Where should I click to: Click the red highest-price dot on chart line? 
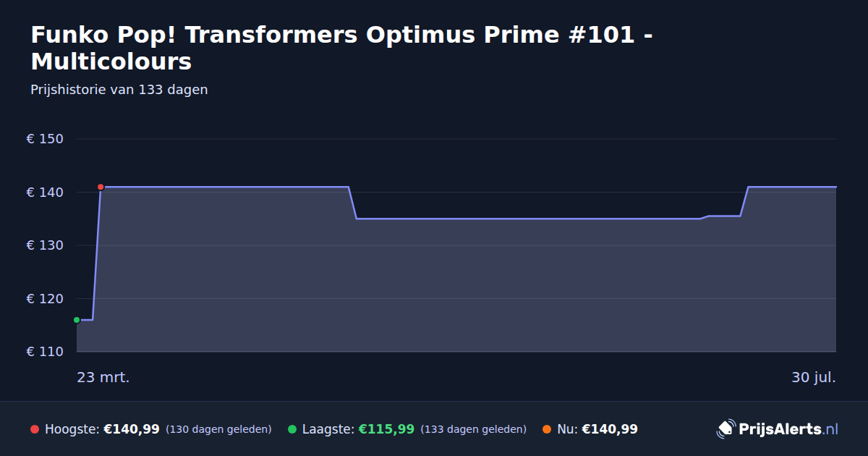[x=101, y=187]
